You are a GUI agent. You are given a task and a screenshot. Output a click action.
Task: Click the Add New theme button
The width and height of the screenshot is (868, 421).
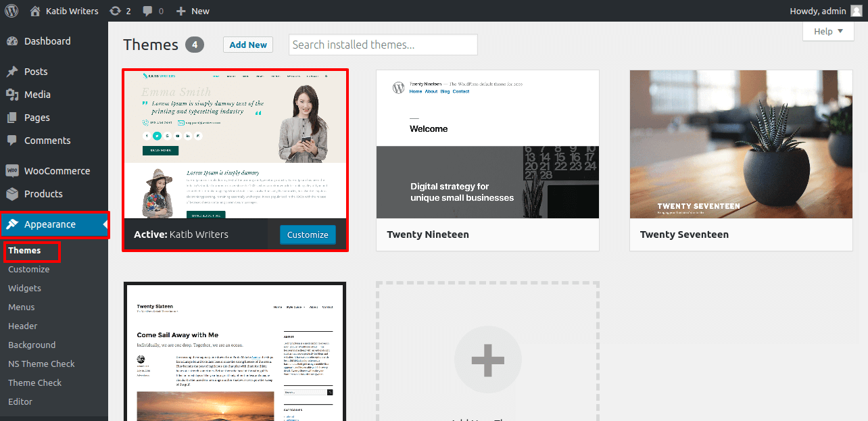(248, 45)
